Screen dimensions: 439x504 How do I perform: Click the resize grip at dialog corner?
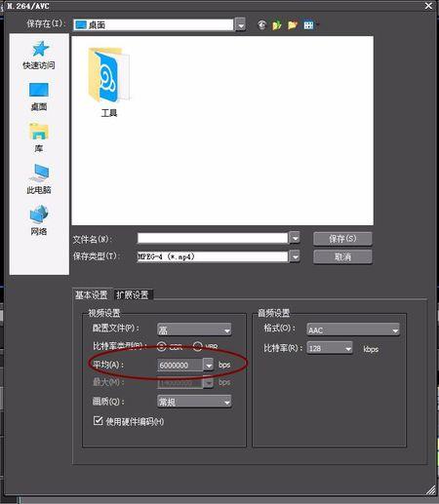(x=431, y=489)
